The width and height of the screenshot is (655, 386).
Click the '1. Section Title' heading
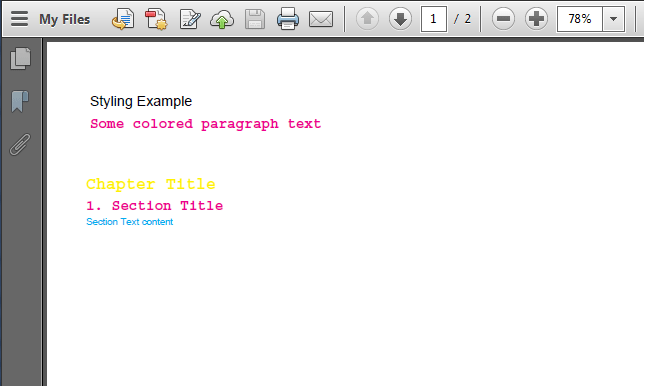155,206
